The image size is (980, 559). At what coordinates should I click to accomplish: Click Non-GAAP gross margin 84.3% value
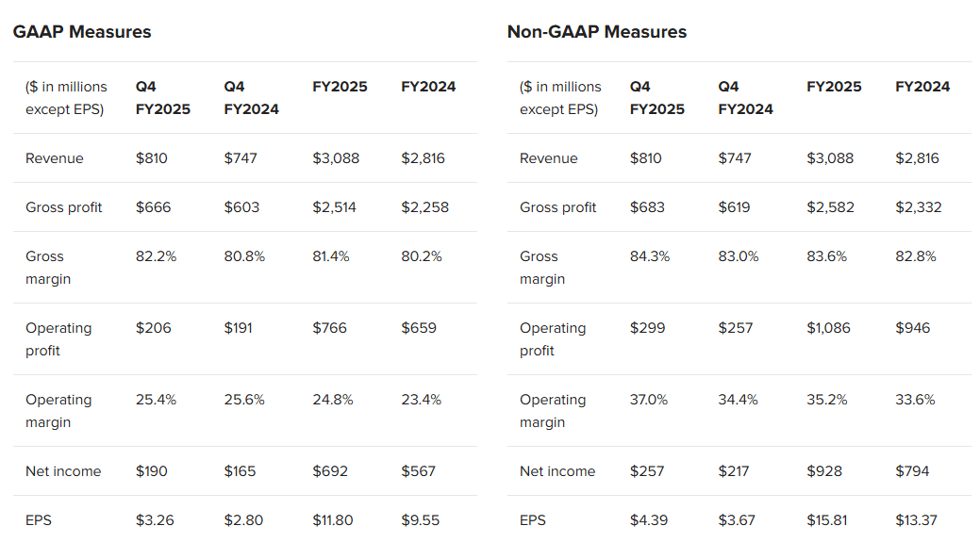pyautogui.click(x=650, y=256)
